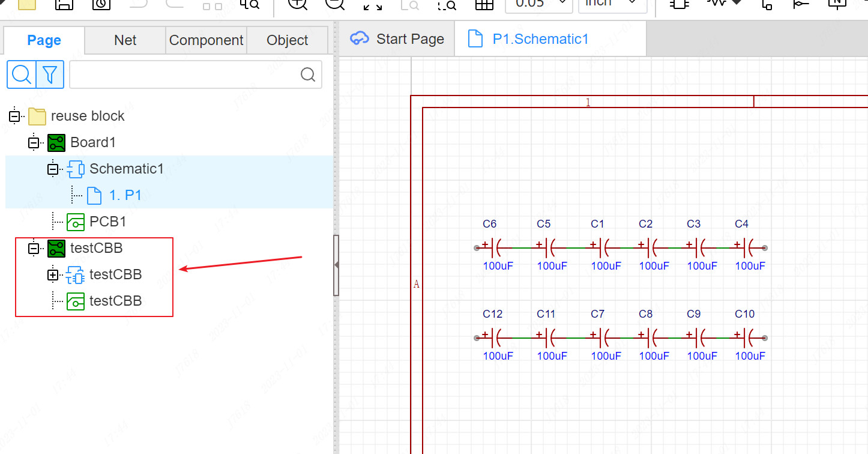Click the 100uF value under C12

(x=498, y=356)
